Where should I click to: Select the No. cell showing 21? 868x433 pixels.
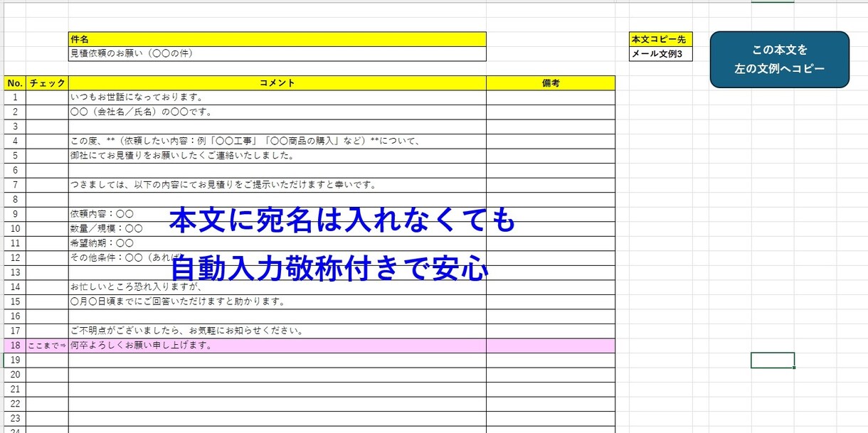pyautogui.click(x=15, y=389)
